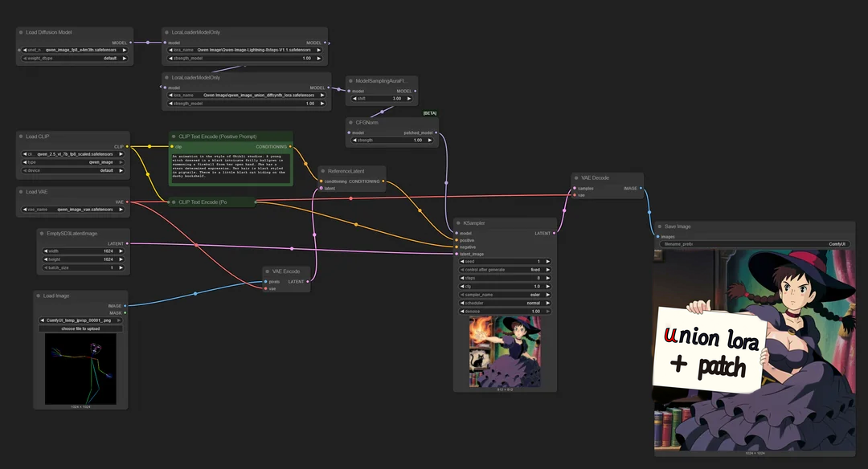The width and height of the screenshot is (868, 469).
Task: Click the VAE Encode node collapse dot
Action: (x=268, y=271)
